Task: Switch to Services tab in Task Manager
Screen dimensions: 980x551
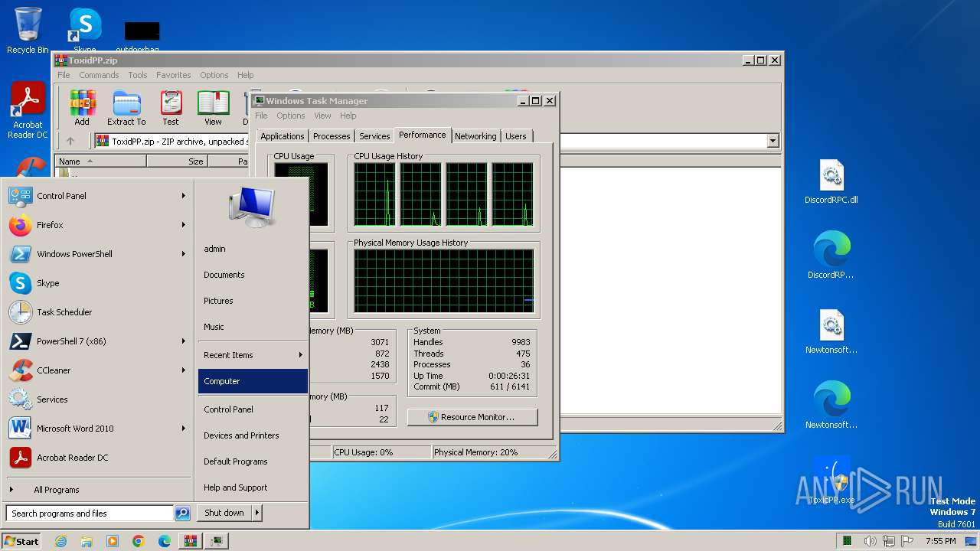Action: tap(374, 136)
